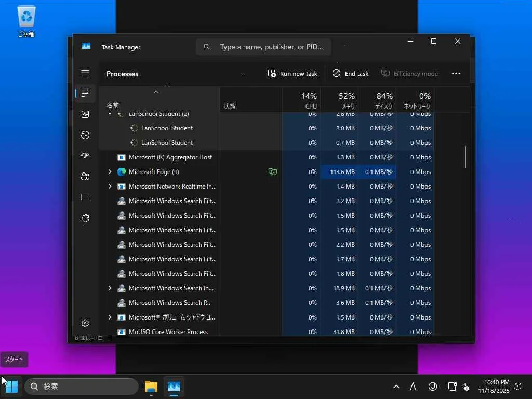532x399 pixels.
Task: Click Microsoft Windows Search P... process icon
Action: (x=121, y=303)
